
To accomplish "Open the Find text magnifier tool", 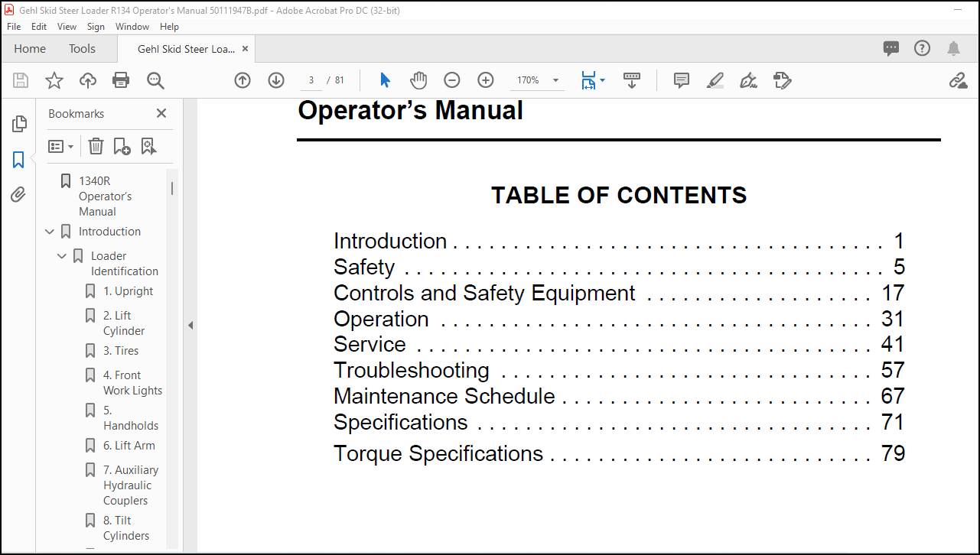I will 155,80.
